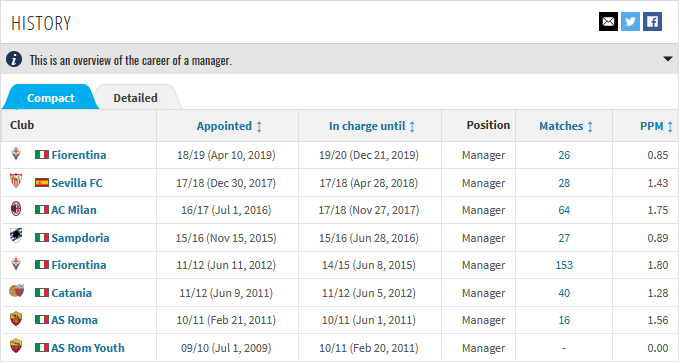Viewport: 679px width, 362px height.
Task: Click the Sampdoria club crest
Action: [16, 236]
